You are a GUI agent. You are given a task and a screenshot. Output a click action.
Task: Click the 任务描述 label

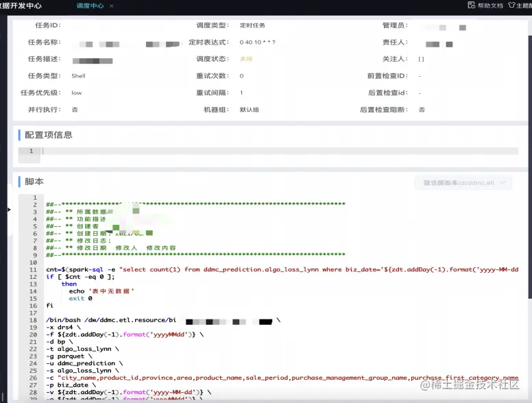(x=44, y=59)
